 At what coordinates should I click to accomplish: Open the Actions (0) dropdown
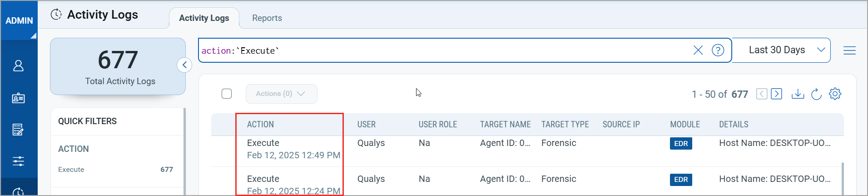[x=281, y=94]
